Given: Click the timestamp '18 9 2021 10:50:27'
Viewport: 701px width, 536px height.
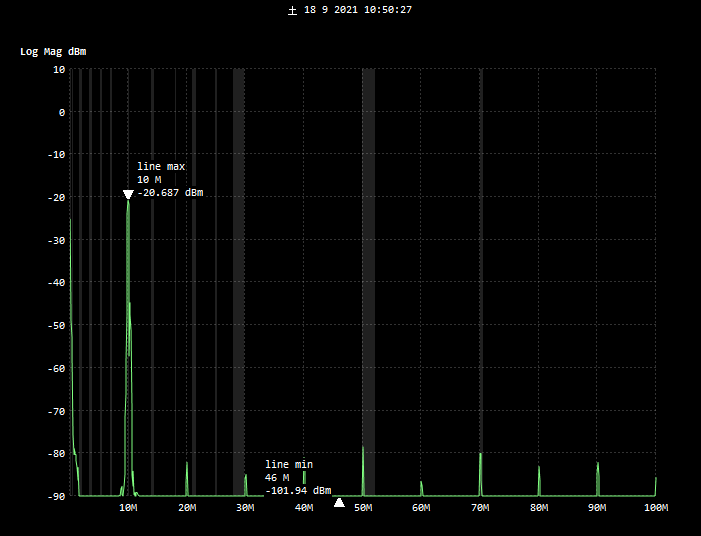Looking at the screenshot, I should click(358, 10).
